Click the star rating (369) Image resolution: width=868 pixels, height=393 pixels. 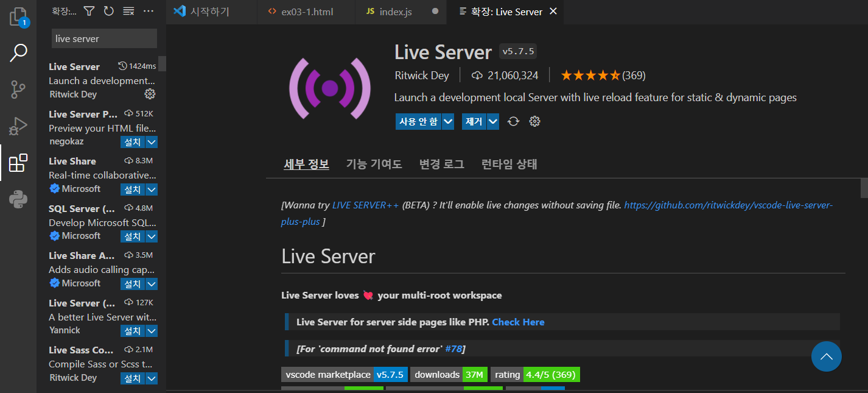coord(603,76)
